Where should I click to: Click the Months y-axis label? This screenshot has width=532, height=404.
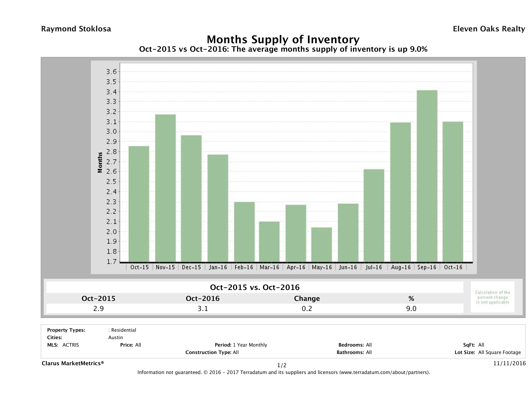[100, 163]
